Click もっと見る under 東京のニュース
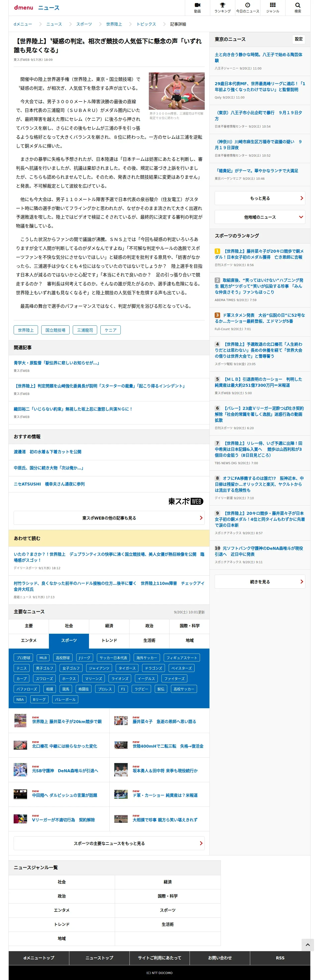Viewport: 319px width, 980px height. (x=260, y=198)
